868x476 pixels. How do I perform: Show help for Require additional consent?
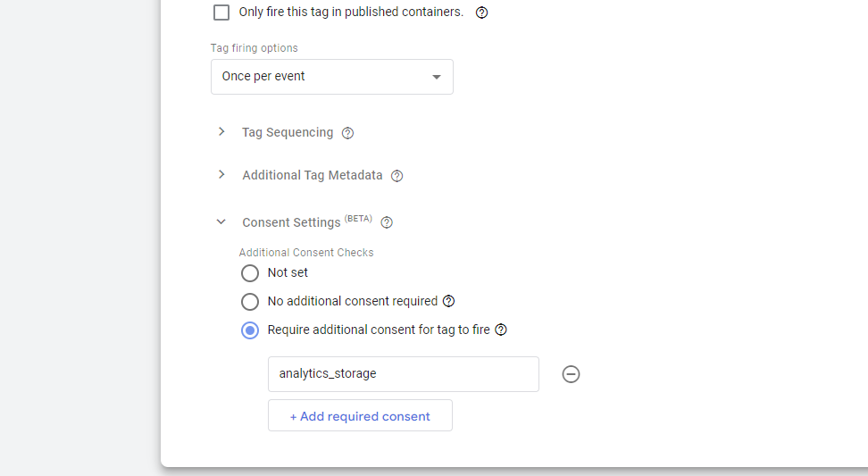point(501,330)
